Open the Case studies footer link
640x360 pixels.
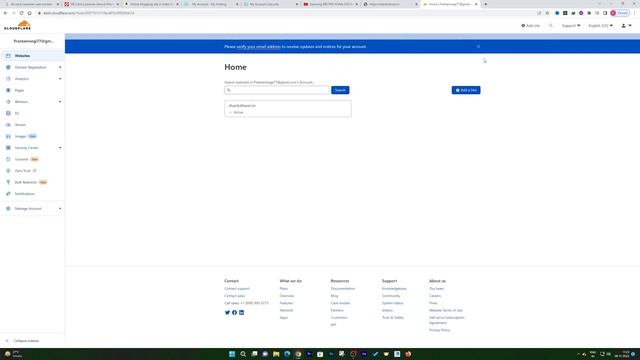(x=340, y=303)
